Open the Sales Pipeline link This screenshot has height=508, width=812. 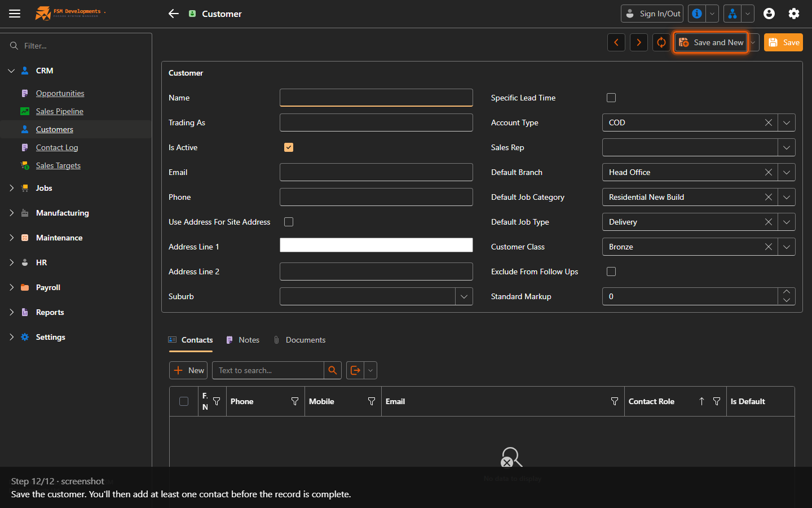point(60,111)
